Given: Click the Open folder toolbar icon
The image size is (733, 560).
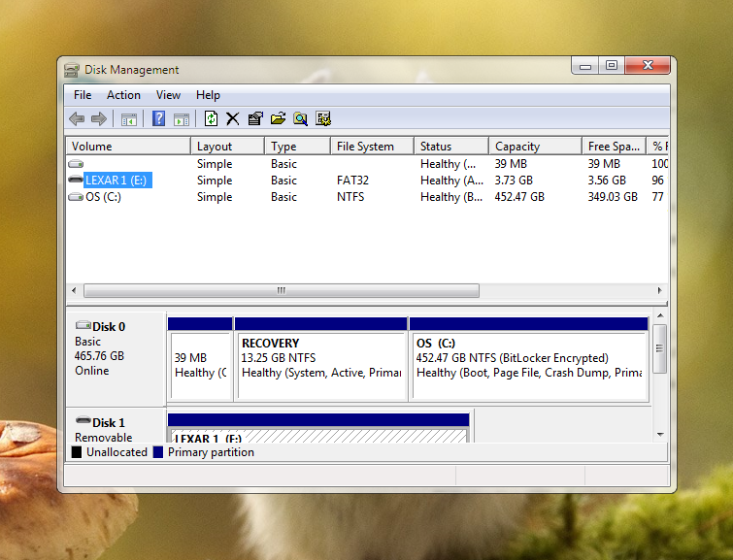Looking at the screenshot, I should click(x=278, y=118).
